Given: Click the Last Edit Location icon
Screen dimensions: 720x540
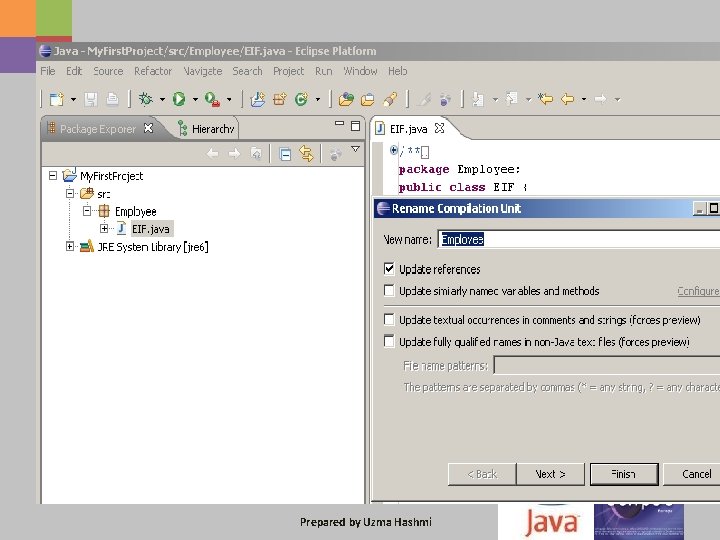Looking at the screenshot, I should coord(545,99).
